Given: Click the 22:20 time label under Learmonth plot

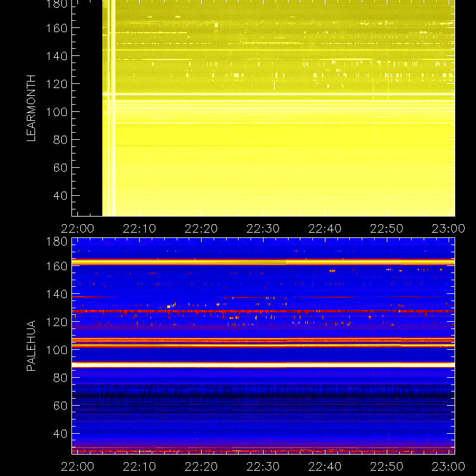Looking at the screenshot, I should [201, 228].
